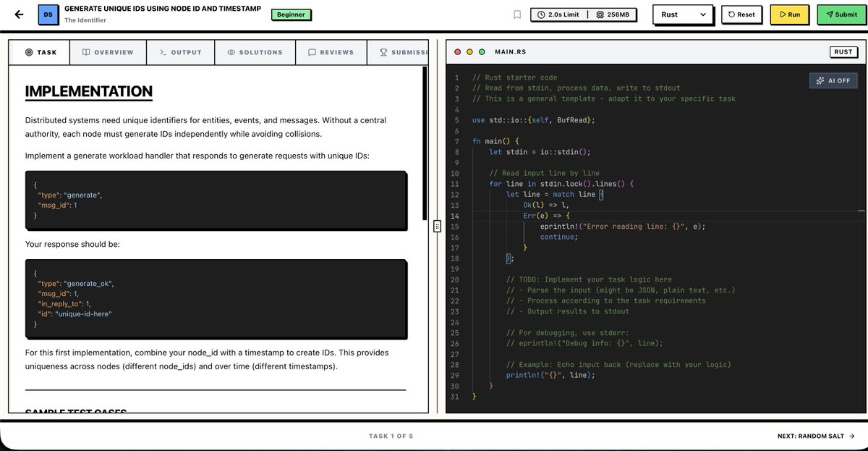868x451 pixels.
Task: Click the yellow dot in editor title bar
Action: 469,52
